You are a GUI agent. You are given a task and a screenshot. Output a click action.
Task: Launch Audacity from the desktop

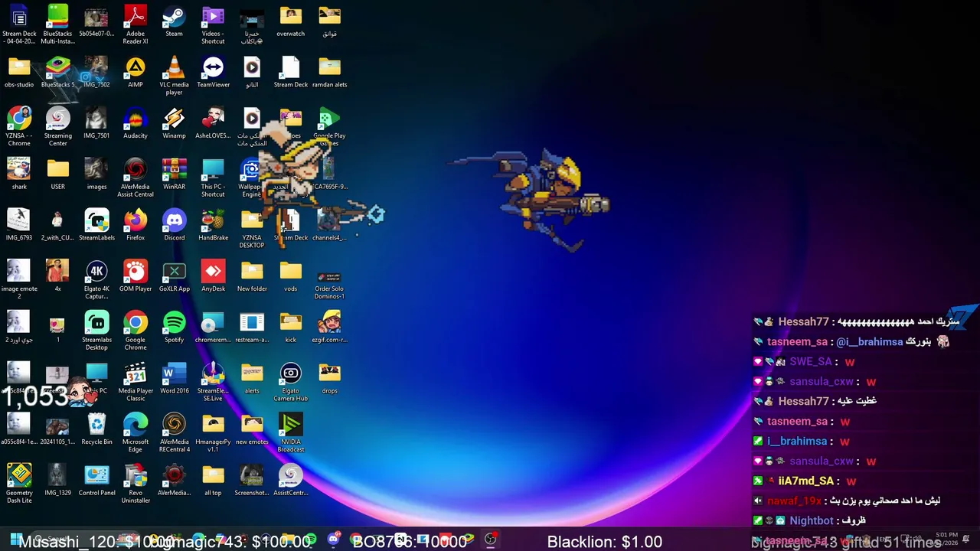(x=136, y=123)
